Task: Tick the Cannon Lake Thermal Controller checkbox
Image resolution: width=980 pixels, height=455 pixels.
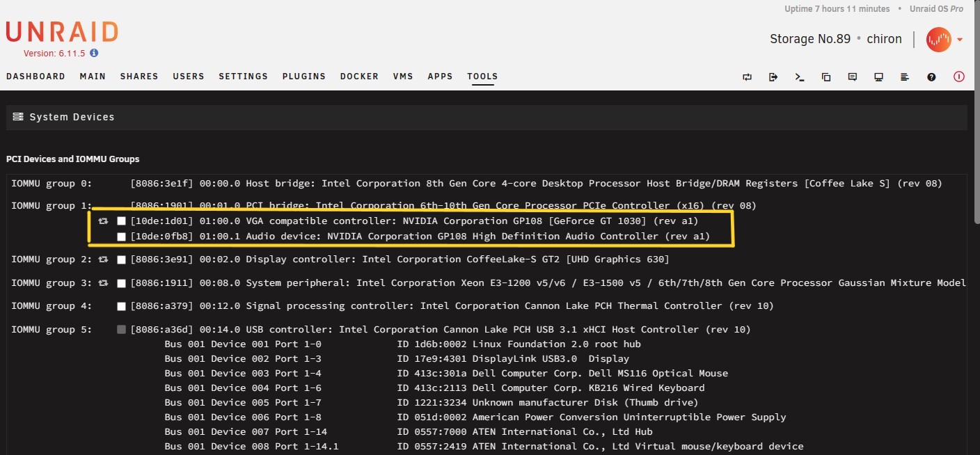Action: (122, 306)
